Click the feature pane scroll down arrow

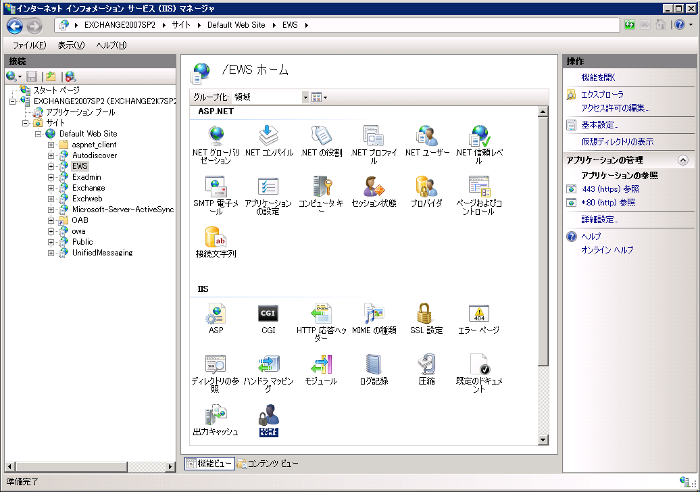click(x=543, y=440)
